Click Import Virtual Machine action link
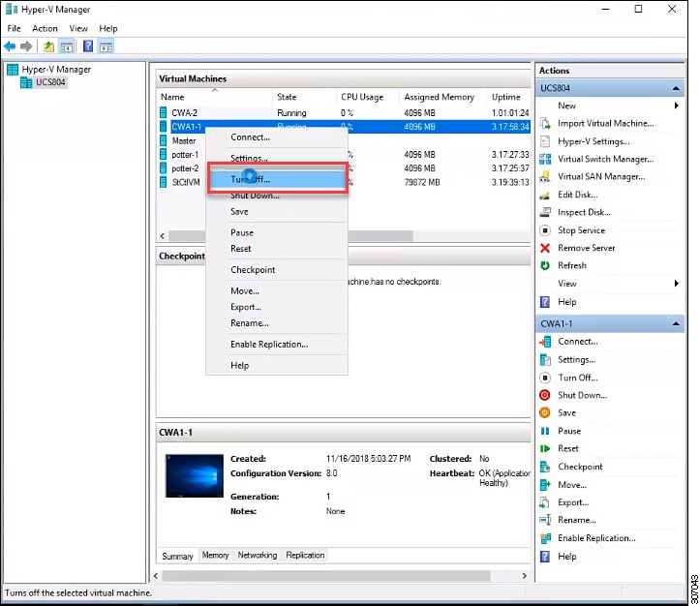Image resolution: width=700 pixels, height=606 pixels. click(606, 123)
